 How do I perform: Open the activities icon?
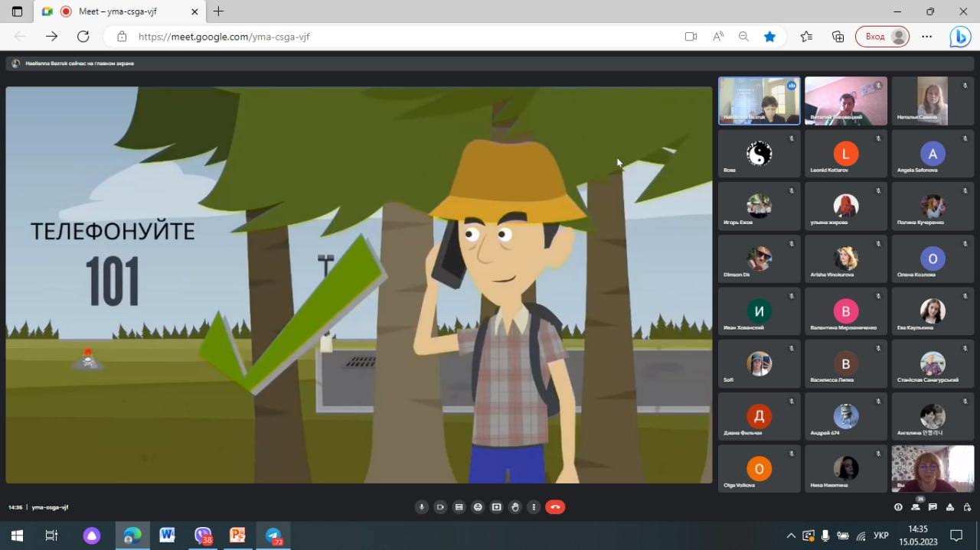[x=950, y=507]
